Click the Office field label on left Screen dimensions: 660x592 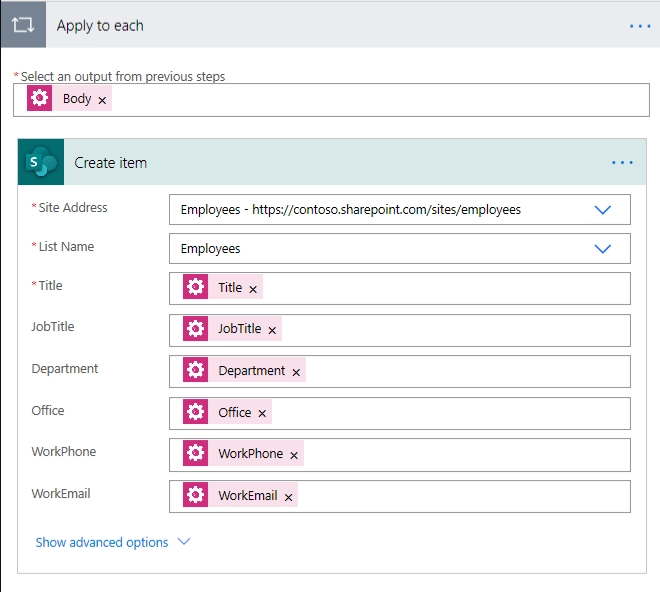point(48,411)
